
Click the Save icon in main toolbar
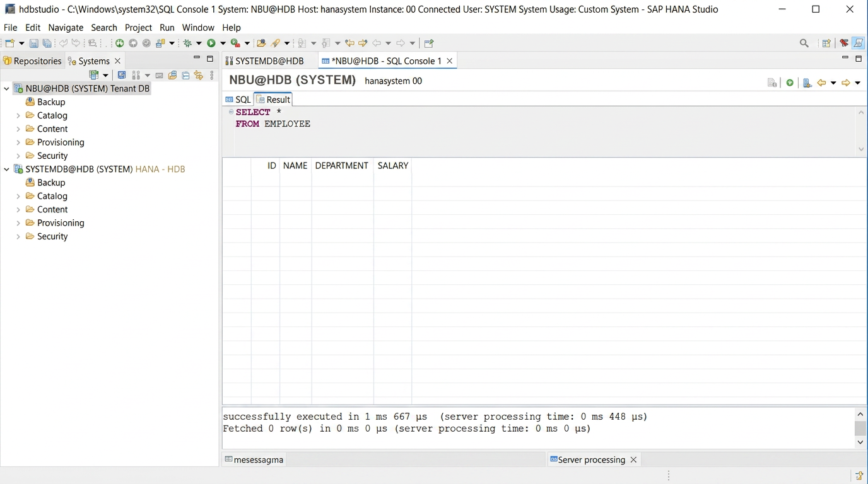34,43
